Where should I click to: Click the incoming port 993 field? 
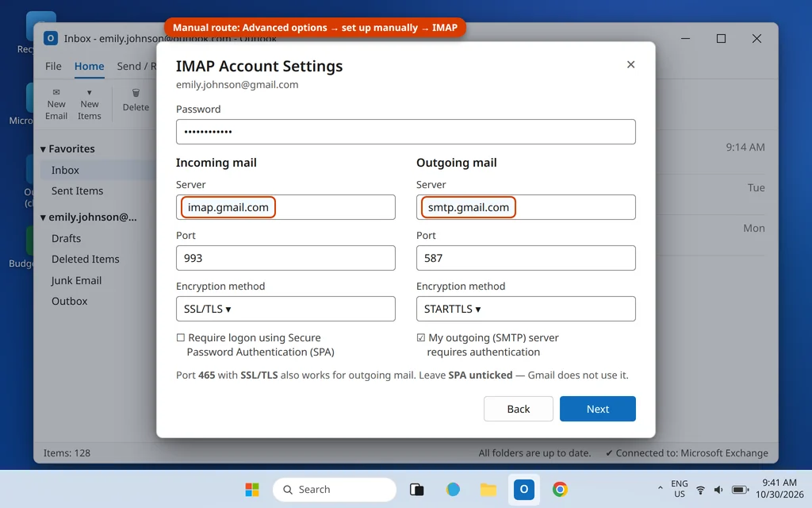point(285,258)
